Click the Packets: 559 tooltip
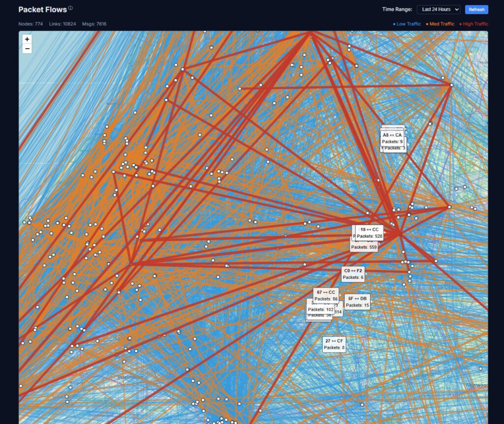504x424 pixels. (364, 247)
